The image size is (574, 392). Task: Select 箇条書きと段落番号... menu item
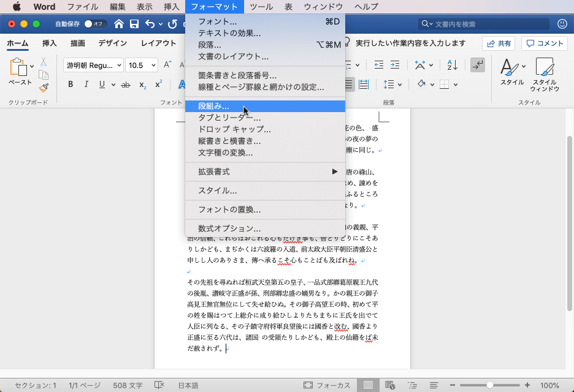[x=266, y=76]
